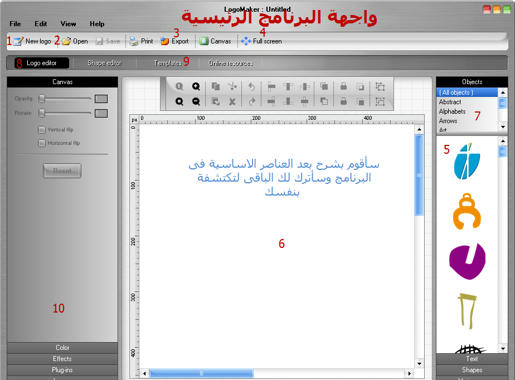Viewport: 515px width, 380px height.
Task: Click the Opacity value box
Action: [x=101, y=99]
